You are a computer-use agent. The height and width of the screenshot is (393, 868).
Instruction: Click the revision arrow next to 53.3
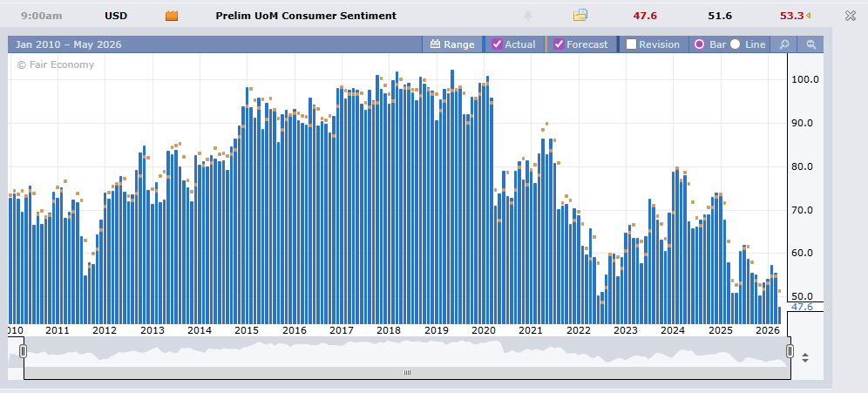tap(808, 16)
